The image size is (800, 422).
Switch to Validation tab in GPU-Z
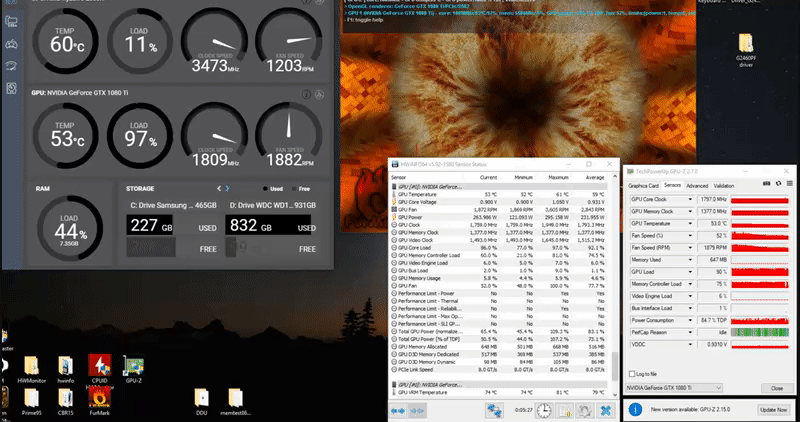pos(723,186)
